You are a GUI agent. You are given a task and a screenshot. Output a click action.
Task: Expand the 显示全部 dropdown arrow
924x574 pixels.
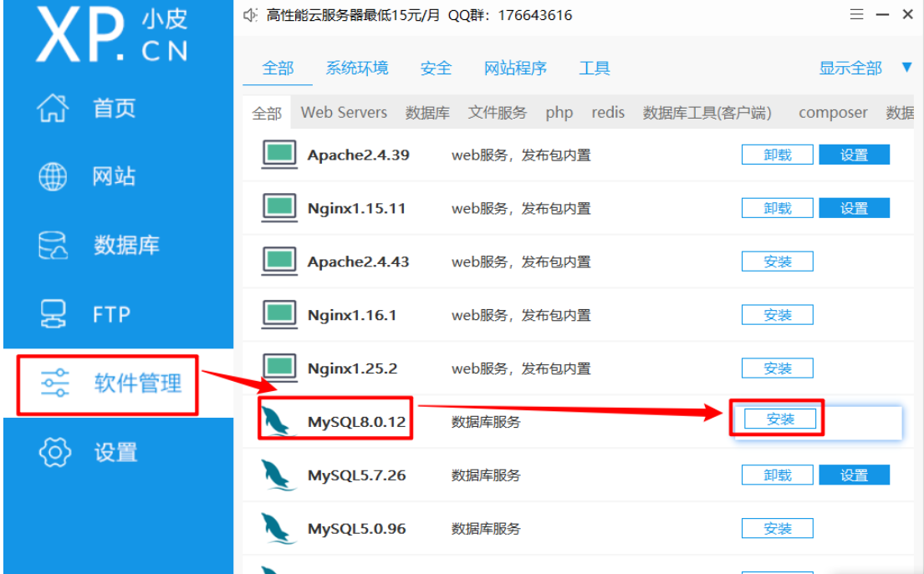pos(907,67)
